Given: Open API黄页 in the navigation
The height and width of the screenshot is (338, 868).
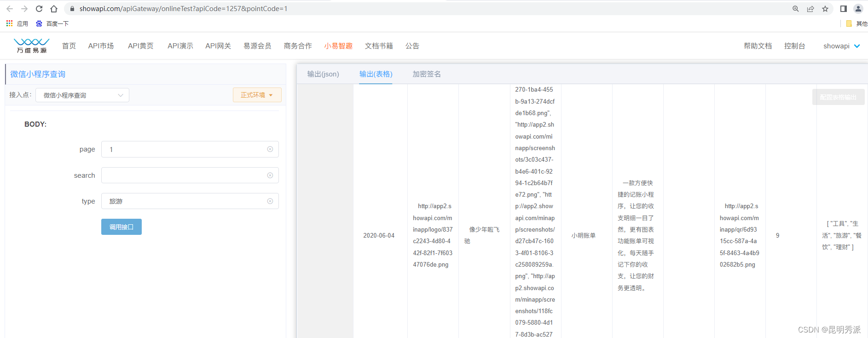Looking at the screenshot, I should 140,46.
